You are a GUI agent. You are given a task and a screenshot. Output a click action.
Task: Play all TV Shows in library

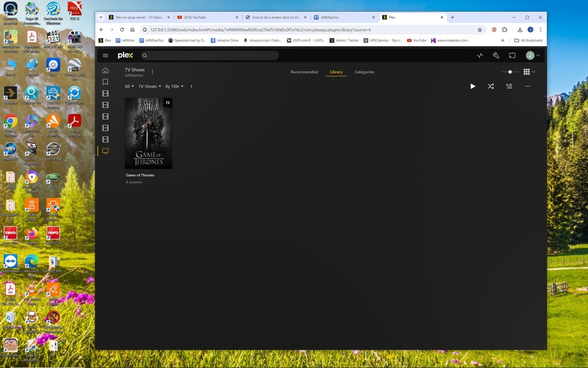pyautogui.click(x=473, y=86)
